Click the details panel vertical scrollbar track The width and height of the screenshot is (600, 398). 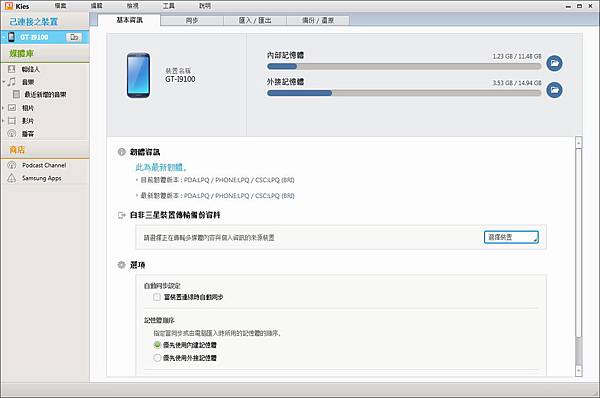point(579,256)
